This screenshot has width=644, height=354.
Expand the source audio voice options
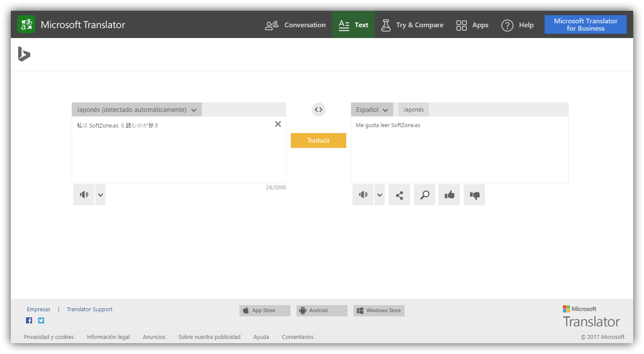pos(100,195)
